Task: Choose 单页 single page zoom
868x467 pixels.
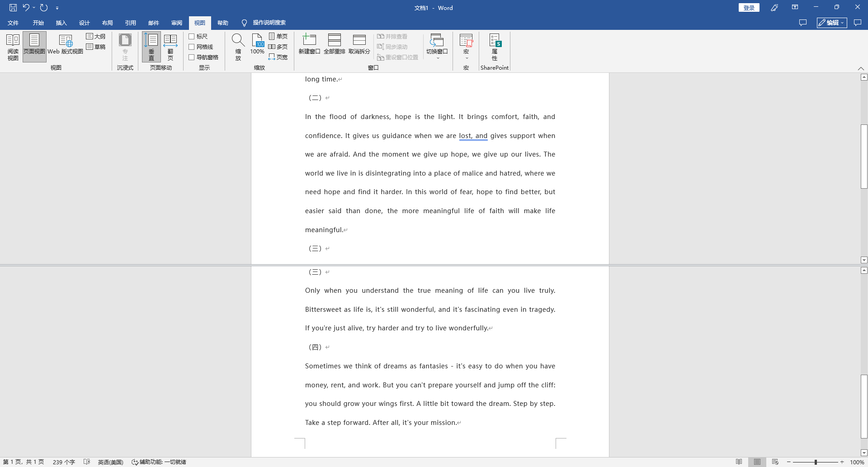Action: (x=278, y=36)
